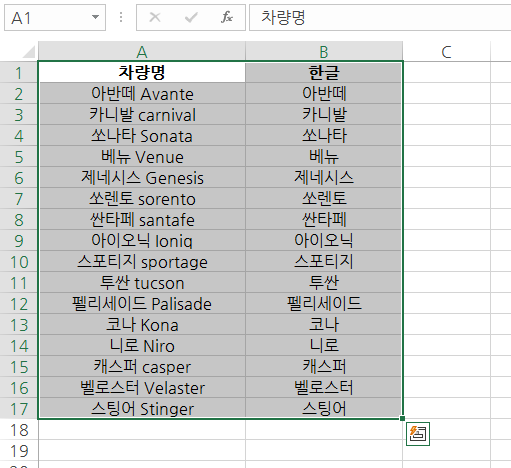Click column B cell 스팅어
511x468 pixels.
(324, 408)
